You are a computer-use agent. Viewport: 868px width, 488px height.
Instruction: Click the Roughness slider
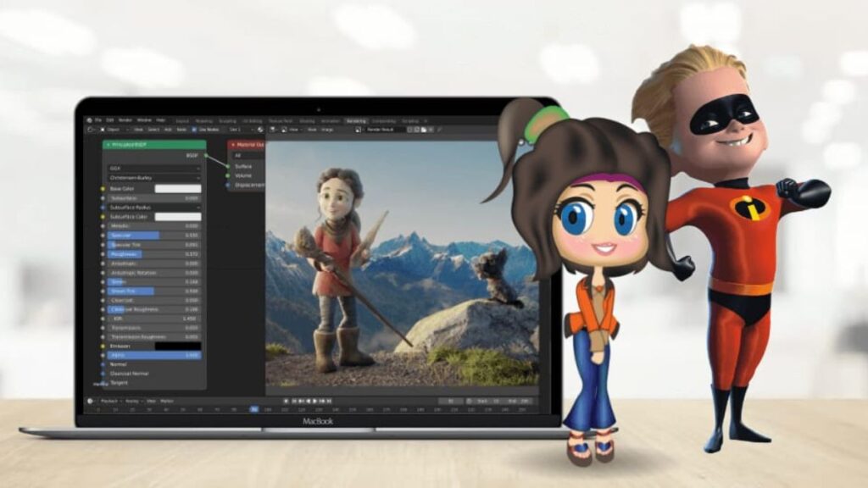(154, 253)
